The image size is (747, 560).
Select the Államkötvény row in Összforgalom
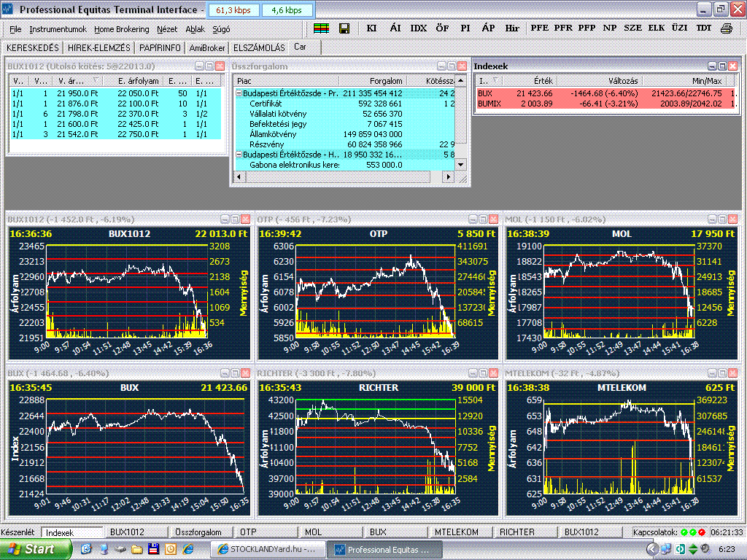pyautogui.click(x=345, y=134)
